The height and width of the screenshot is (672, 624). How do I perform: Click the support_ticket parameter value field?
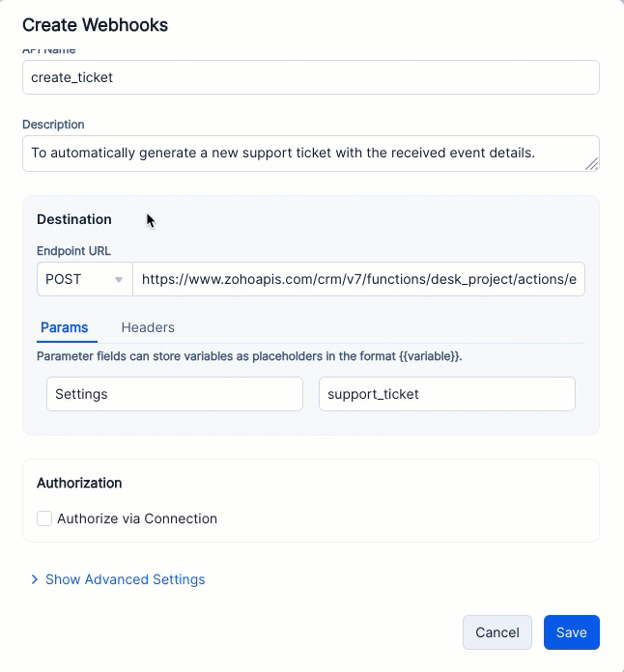446,394
